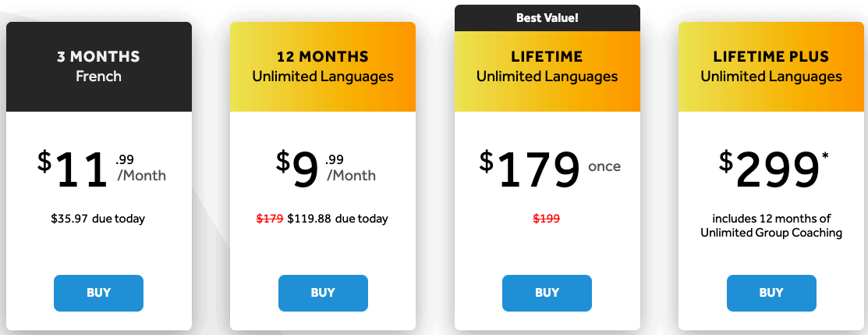This screenshot has height=335, width=868.
Task: Select the 3 MONTHS French header
Action: click(98, 66)
